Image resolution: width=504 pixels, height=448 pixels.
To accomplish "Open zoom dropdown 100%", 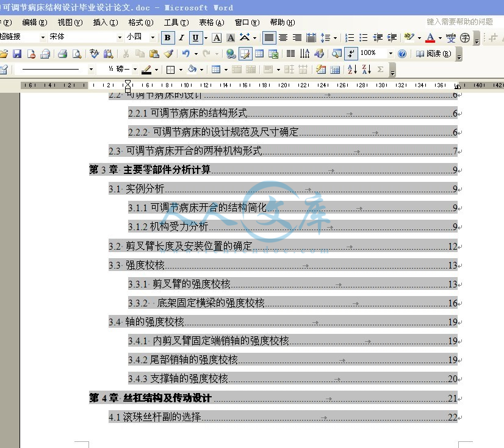I will click(x=391, y=54).
